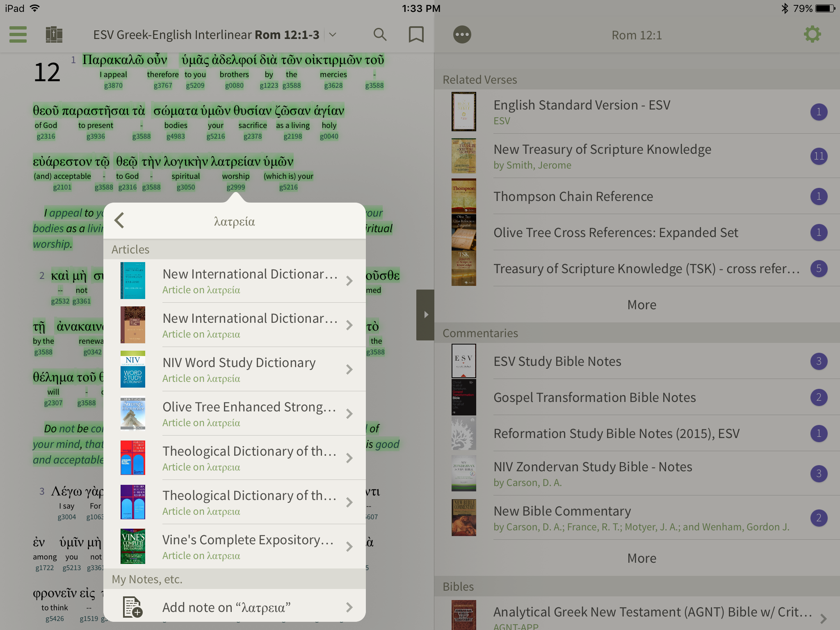The width and height of the screenshot is (840, 630).
Task: Tap Strong's number g2378 under sacrifice
Action: coord(253,137)
